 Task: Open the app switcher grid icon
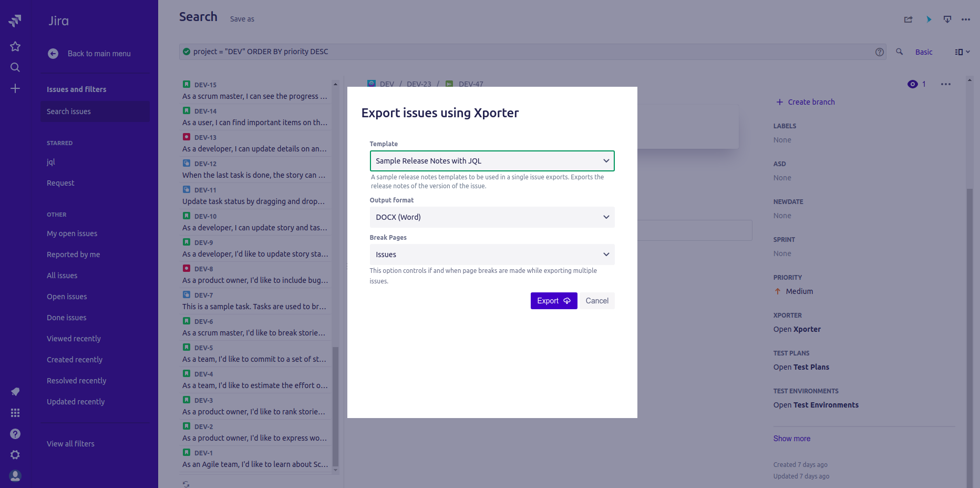(15, 413)
